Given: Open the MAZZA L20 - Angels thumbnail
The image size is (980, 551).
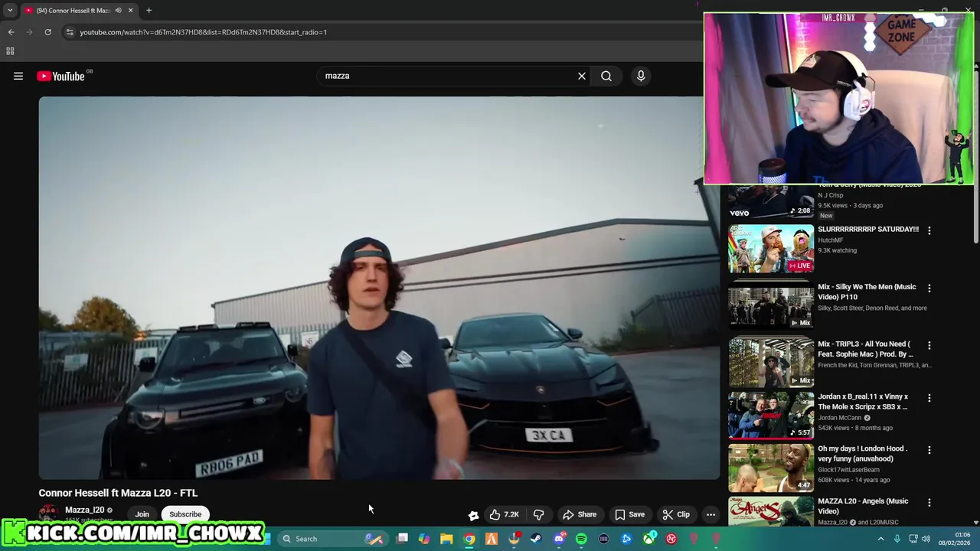Looking at the screenshot, I should 771,511.
